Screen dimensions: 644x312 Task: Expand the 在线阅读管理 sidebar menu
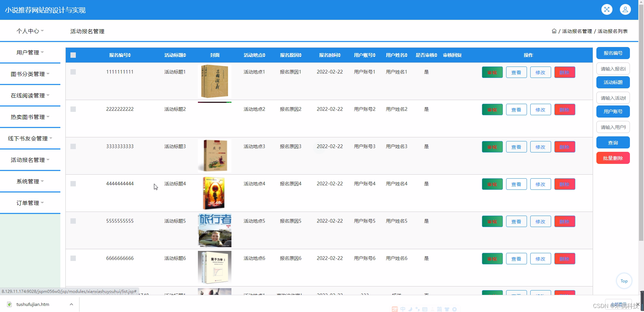30,95
